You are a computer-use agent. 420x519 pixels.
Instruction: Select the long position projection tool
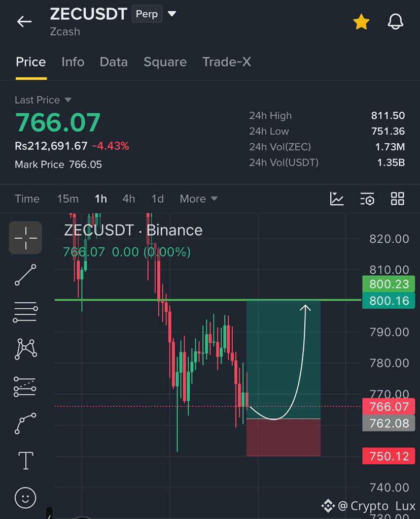(x=25, y=386)
